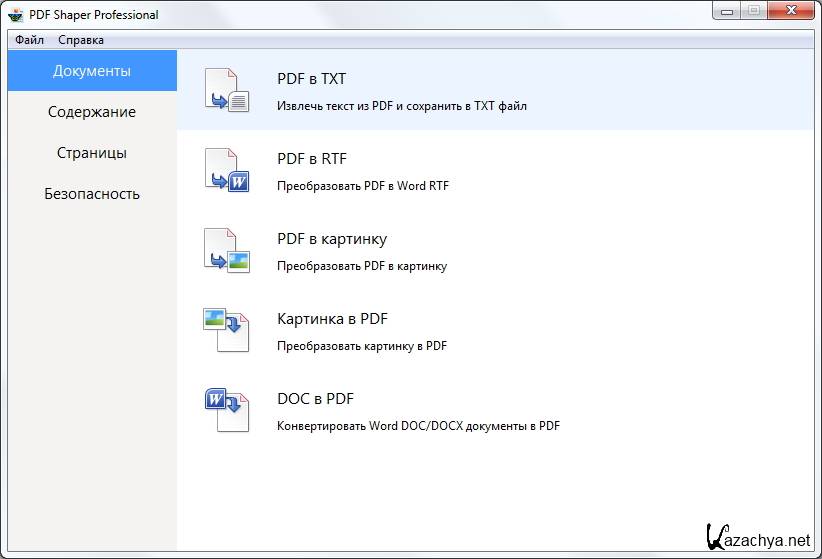
Task: Select the "PDF в RTF" title
Action: [x=311, y=159]
